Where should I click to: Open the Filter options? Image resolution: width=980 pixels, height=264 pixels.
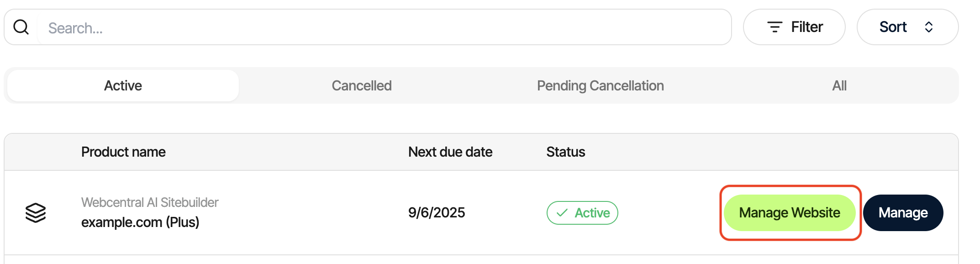coord(794,27)
